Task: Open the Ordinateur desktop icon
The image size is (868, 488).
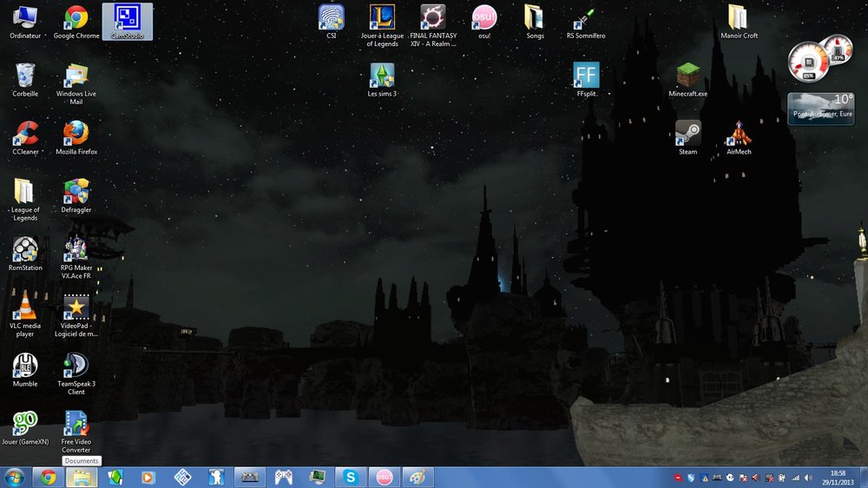Action: (25, 23)
